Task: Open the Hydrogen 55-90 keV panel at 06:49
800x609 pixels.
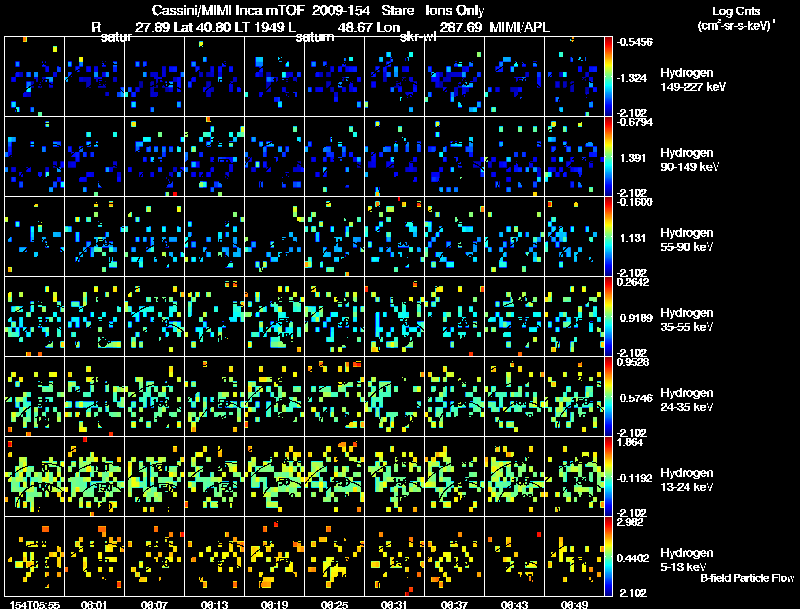Action: click(575, 236)
